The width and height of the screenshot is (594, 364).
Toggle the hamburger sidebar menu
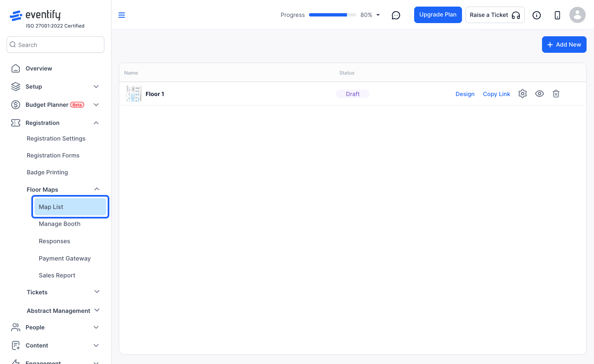[122, 15]
